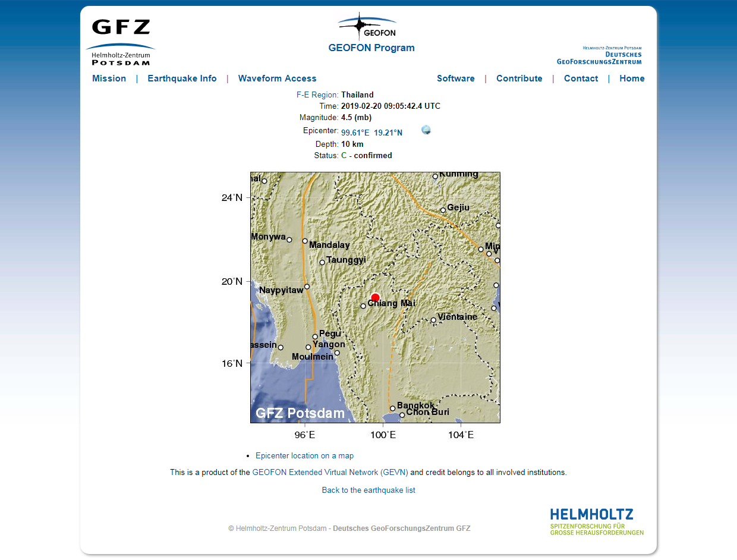The image size is (737, 560).
Task: Open the Software menu
Action: [456, 78]
